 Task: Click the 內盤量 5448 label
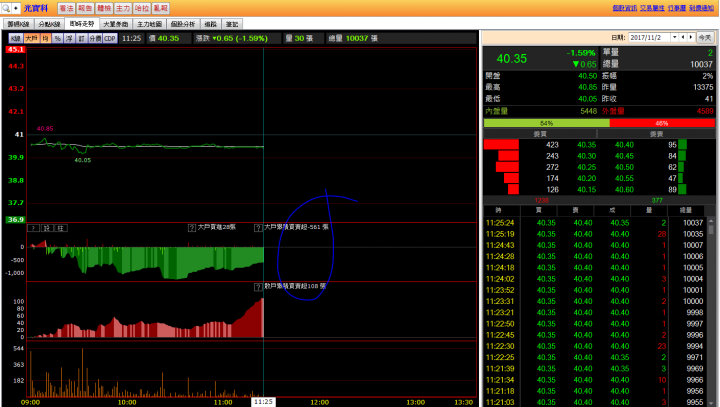[x=541, y=111]
